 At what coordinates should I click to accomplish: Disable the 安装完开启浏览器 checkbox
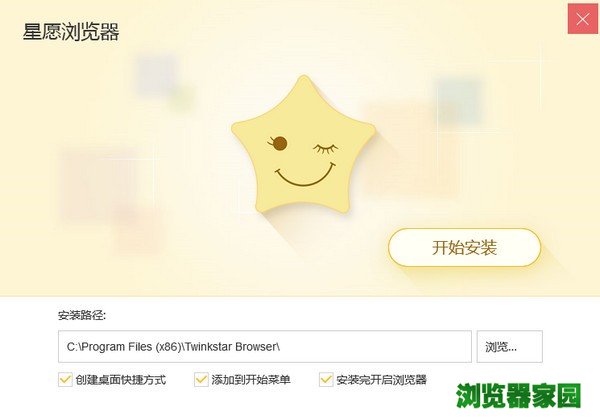point(326,380)
